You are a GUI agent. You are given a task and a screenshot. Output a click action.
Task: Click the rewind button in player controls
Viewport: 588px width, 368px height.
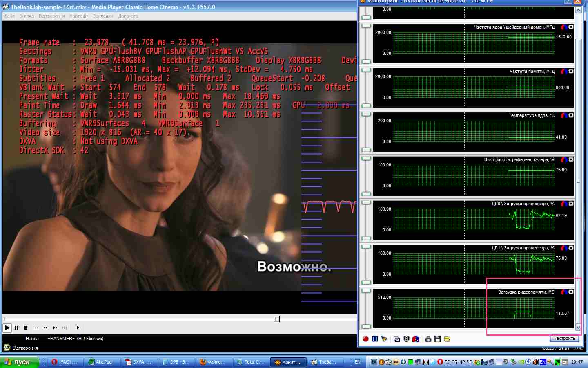coord(45,328)
